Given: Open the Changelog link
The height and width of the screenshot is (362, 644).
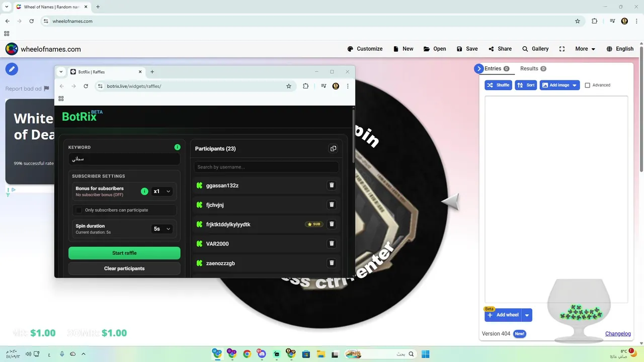Looking at the screenshot, I should point(618,334).
